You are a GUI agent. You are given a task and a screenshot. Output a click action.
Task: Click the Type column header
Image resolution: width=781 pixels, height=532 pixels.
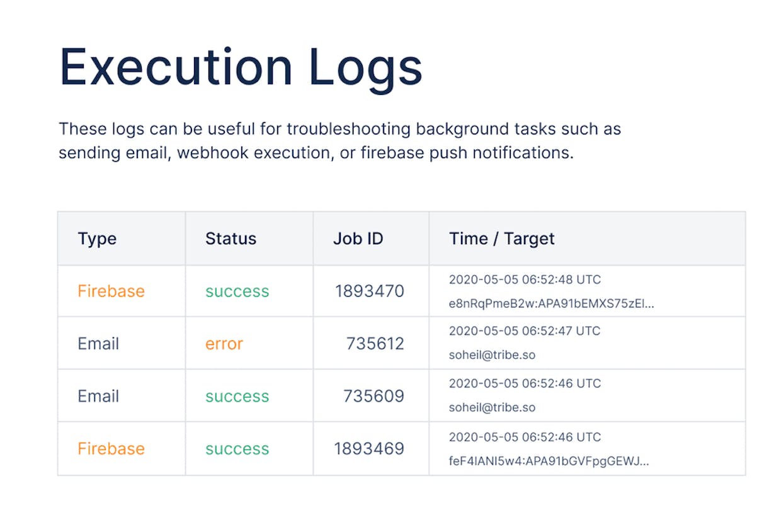tap(97, 239)
